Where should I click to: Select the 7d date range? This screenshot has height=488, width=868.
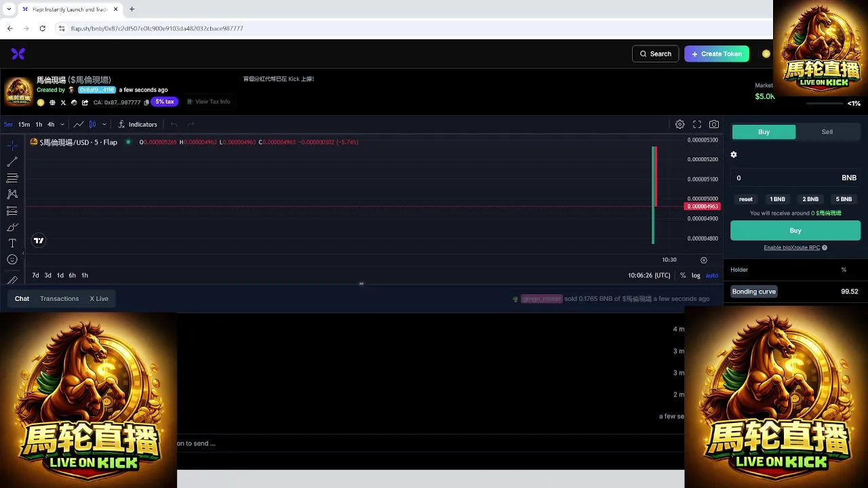pos(35,275)
